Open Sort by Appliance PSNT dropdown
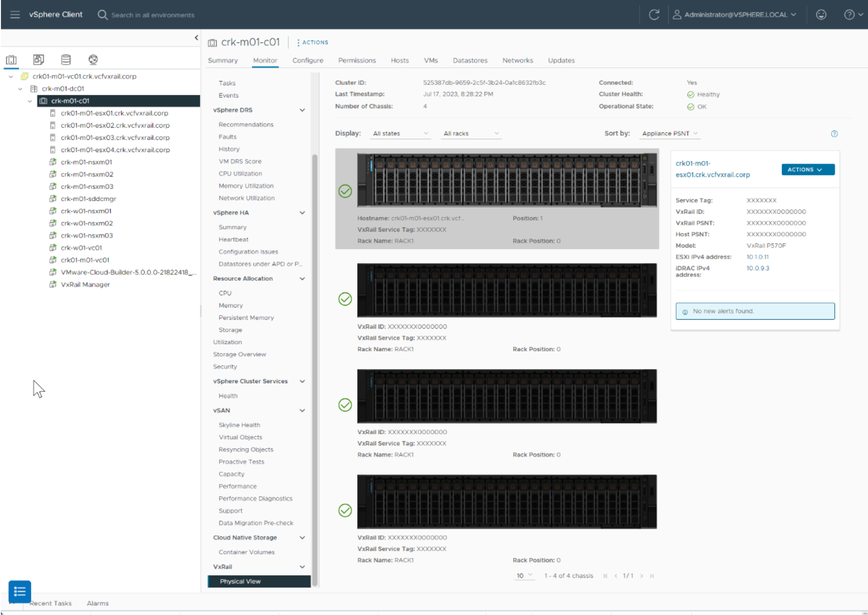The image size is (868, 615). tap(670, 133)
